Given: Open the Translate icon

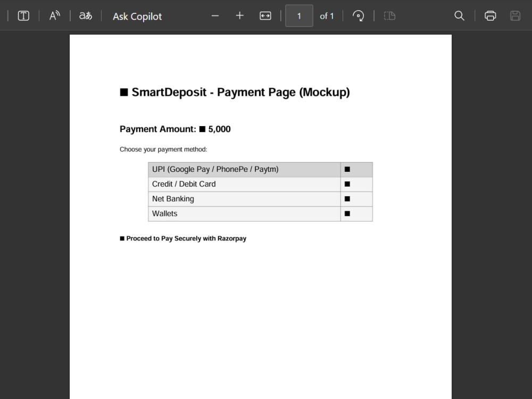Looking at the screenshot, I should click(86, 16).
